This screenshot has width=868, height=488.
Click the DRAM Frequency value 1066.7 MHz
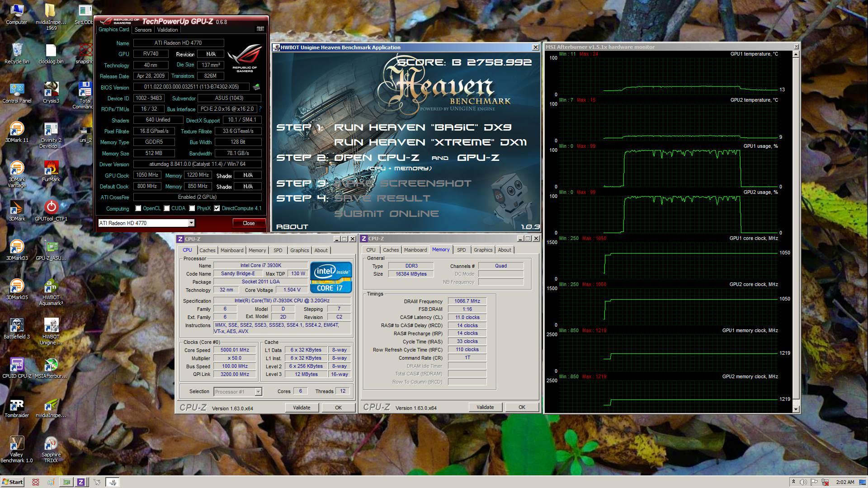tap(467, 301)
